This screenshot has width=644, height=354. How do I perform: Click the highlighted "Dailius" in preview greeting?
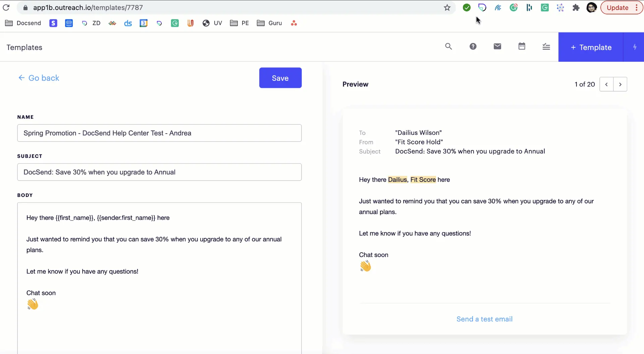click(x=397, y=180)
